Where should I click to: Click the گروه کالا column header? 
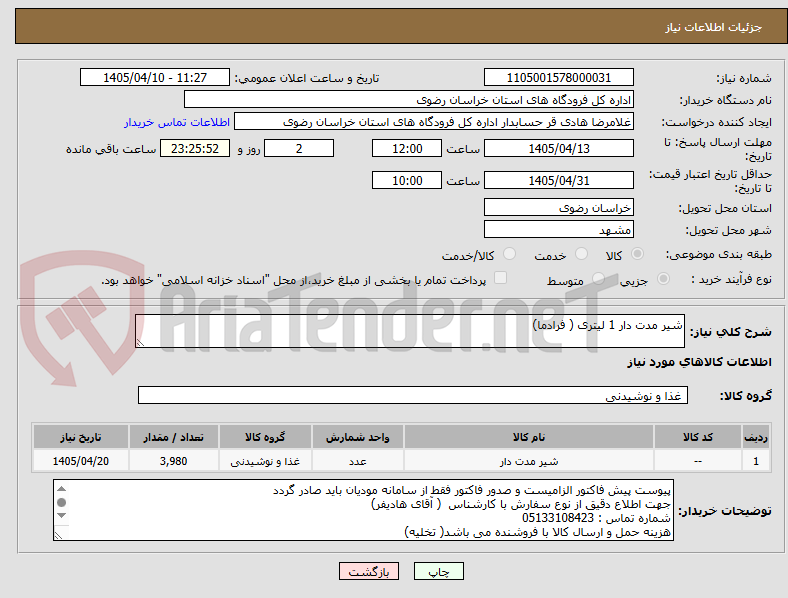(x=265, y=437)
